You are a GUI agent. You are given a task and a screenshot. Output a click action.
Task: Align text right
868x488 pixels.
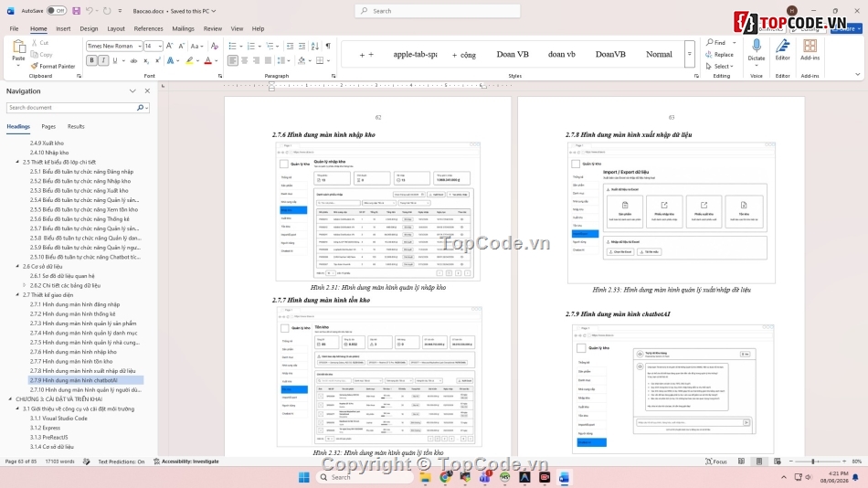point(257,60)
